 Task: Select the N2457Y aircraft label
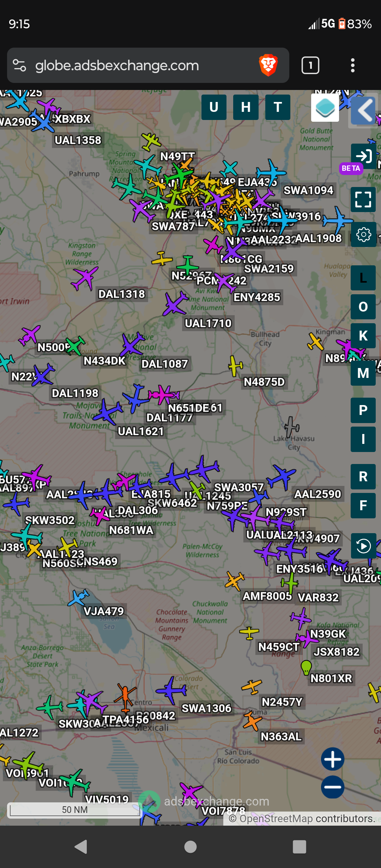pyautogui.click(x=282, y=702)
